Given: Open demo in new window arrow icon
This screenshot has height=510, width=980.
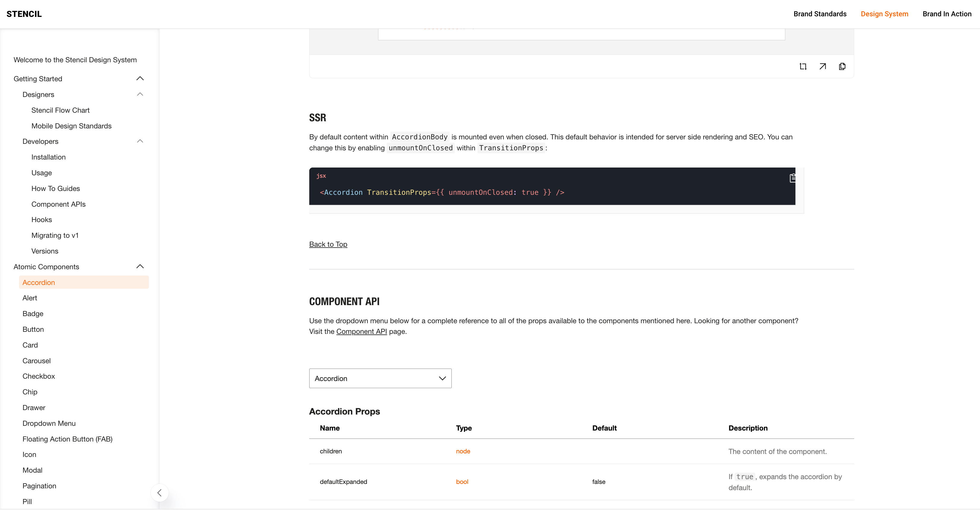Looking at the screenshot, I should tap(822, 66).
